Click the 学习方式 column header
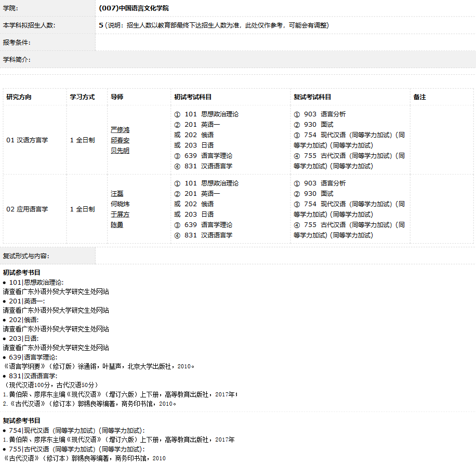Image resolution: width=476 pixels, height=466 pixels. [x=82, y=97]
